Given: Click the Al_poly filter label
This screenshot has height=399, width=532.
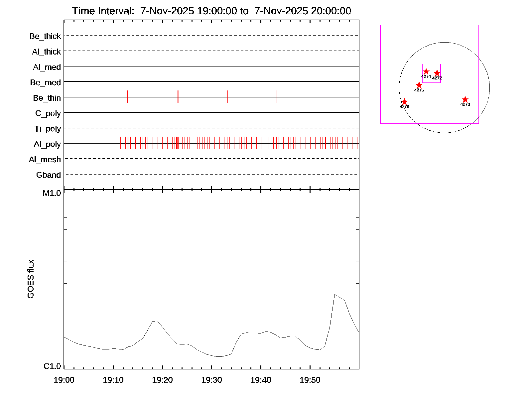Looking at the screenshot, I should coord(47,144).
